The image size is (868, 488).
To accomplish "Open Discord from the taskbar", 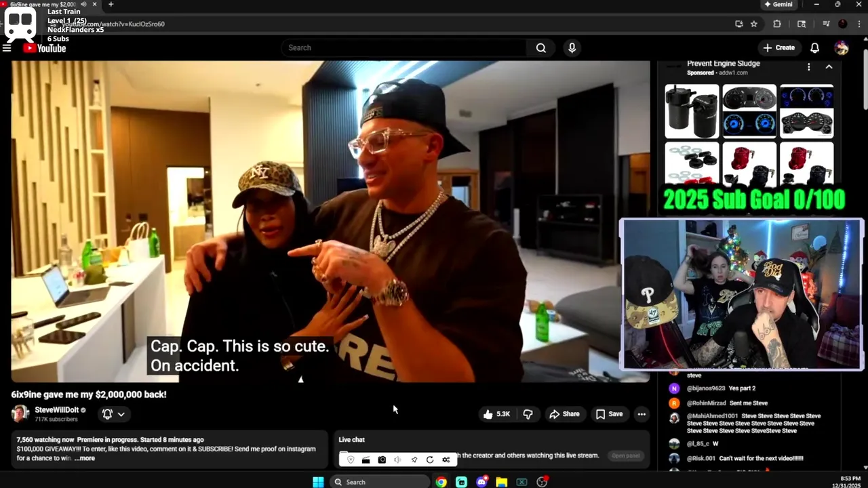I will click(481, 482).
